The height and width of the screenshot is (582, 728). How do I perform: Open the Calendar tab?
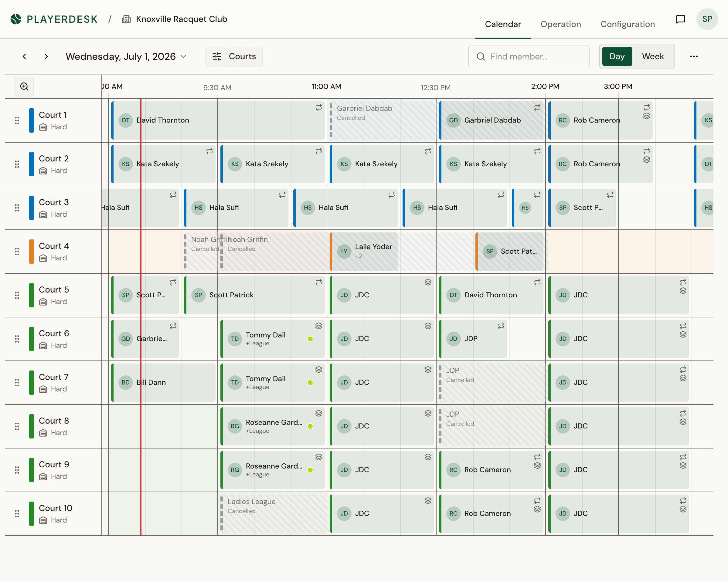point(503,24)
